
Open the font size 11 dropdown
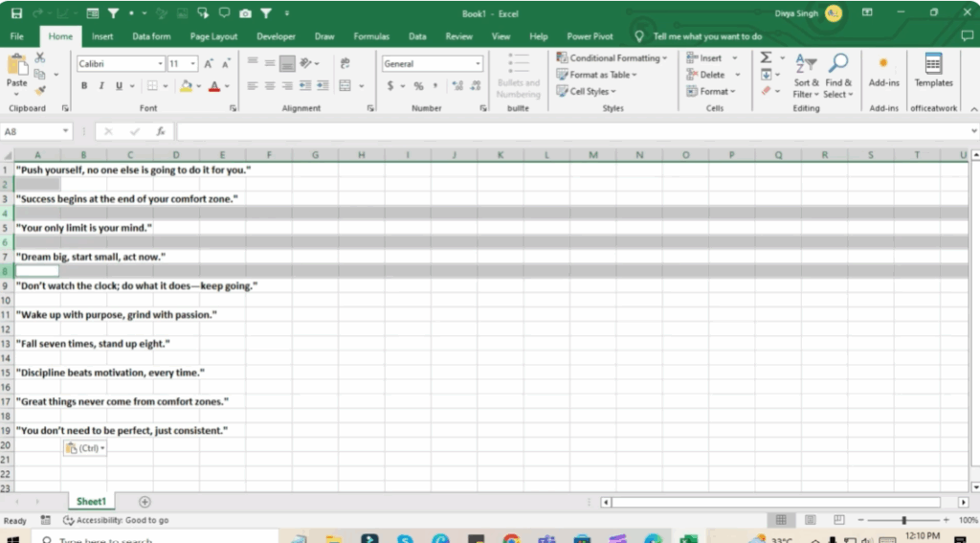tap(193, 64)
